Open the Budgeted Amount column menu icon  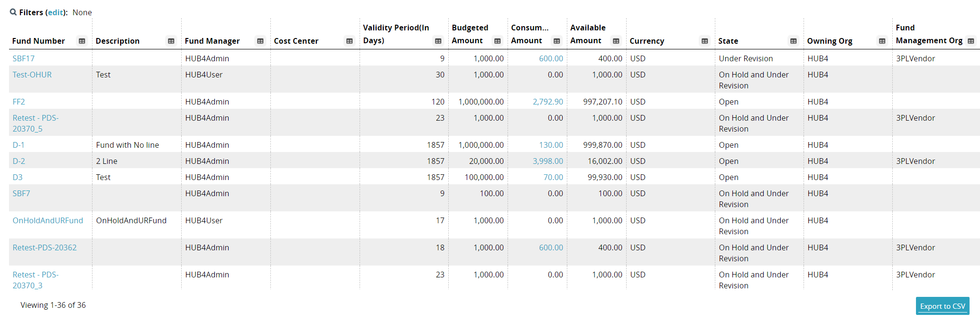(x=498, y=41)
